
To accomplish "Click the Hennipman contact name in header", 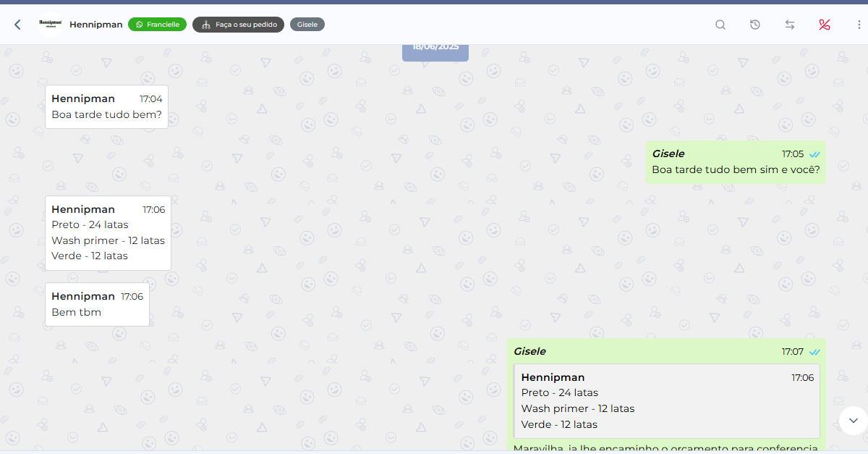I will coord(95,25).
